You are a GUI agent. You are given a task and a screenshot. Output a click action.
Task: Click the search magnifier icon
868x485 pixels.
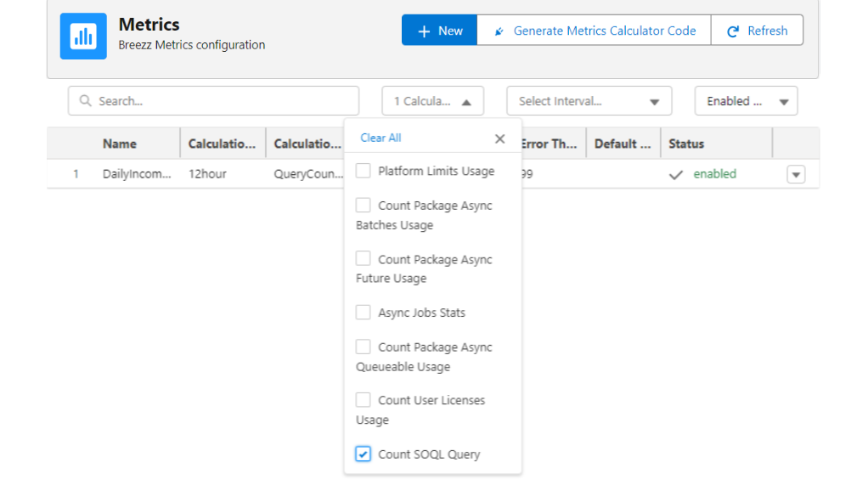85,101
